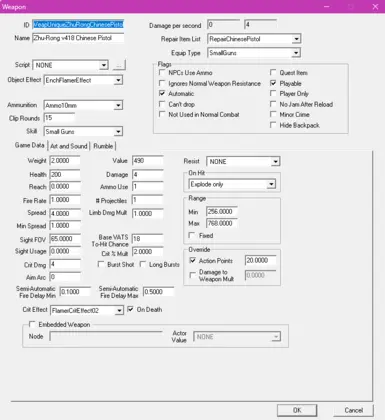Screen dimensions: 385x420
Task: Open the Ammunition dropdown
Action: tap(118, 105)
